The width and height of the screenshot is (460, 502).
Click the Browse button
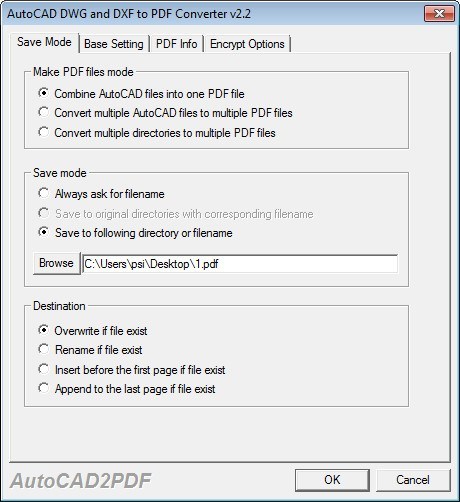[57, 263]
